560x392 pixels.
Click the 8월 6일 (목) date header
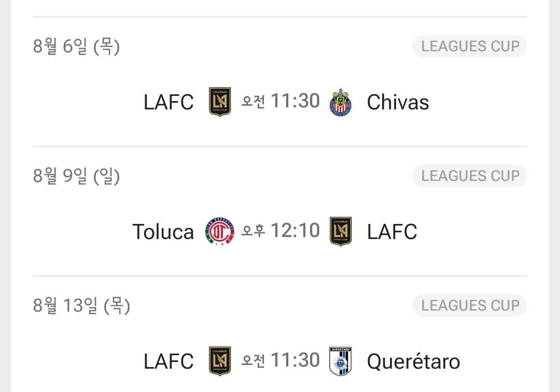[x=76, y=47]
